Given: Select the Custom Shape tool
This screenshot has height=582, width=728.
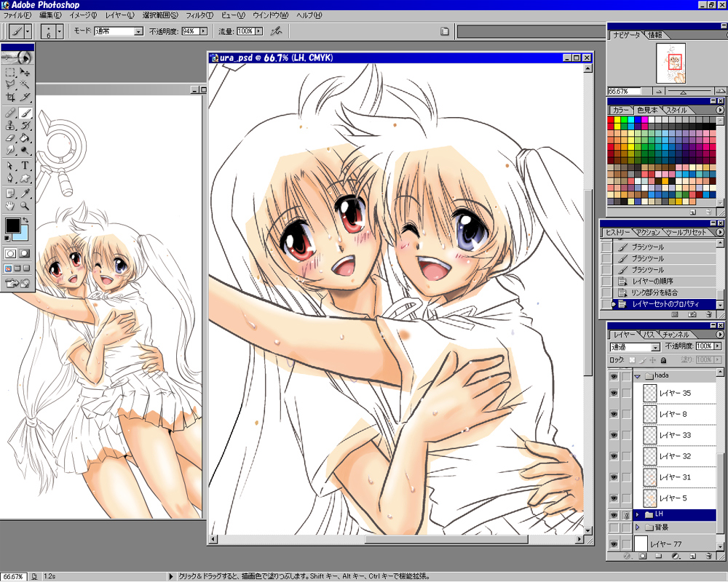Looking at the screenshot, I should pyautogui.click(x=25, y=178).
